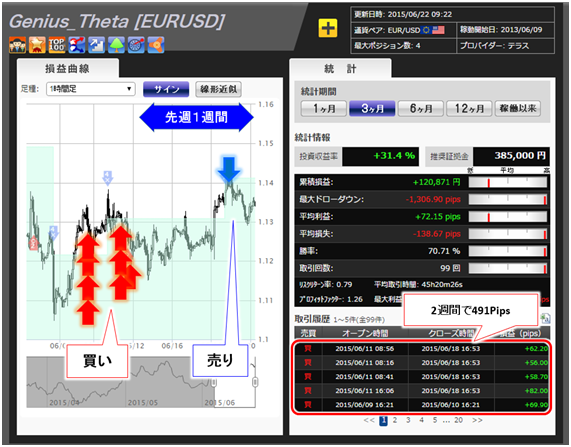The width and height of the screenshot is (571, 447).
Task: Click the gold star award badge
Action: [x=37, y=45]
